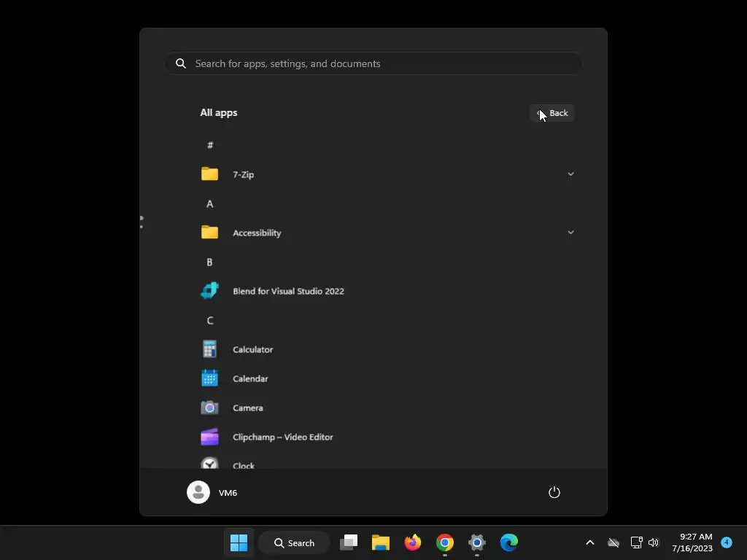747x560 pixels.
Task: Click Blend for Visual Studio 2022 label
Action: (288, 292)
